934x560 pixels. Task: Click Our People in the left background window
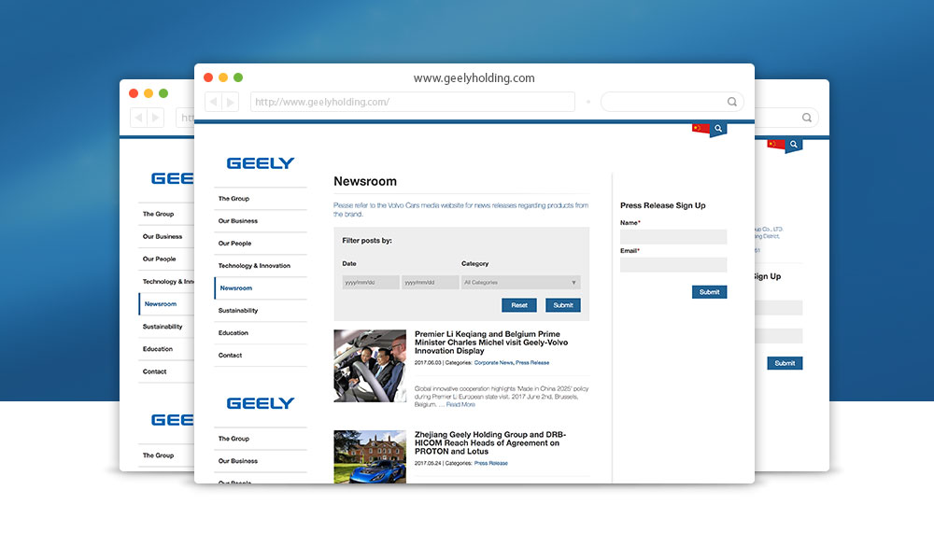tap(159, 259)
